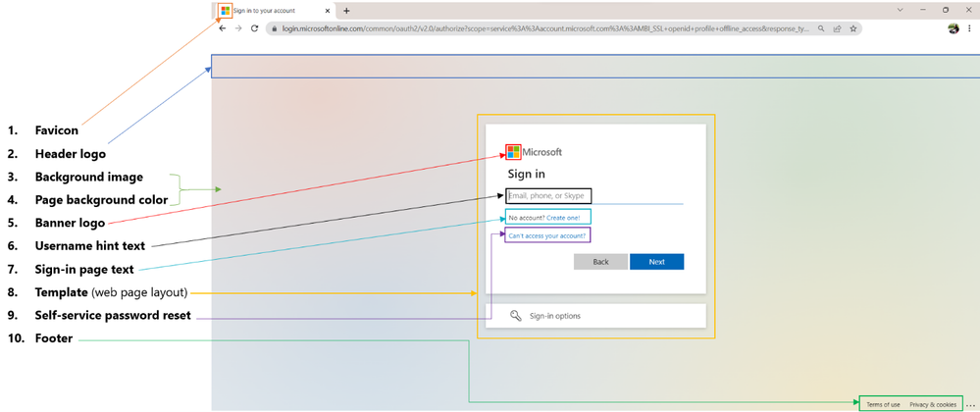This screenshot has width=980, height=412.
Task: Click the 'No account?' text
Action: (526, 218)
